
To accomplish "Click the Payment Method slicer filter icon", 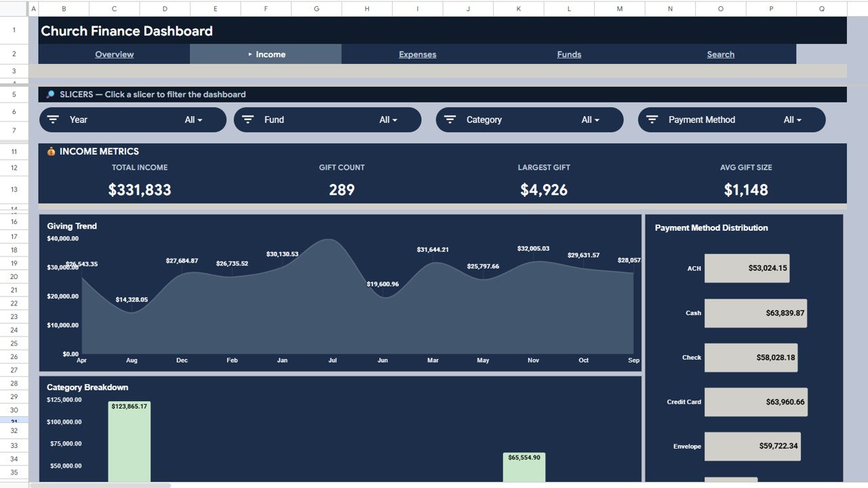I will click(652, 119).
